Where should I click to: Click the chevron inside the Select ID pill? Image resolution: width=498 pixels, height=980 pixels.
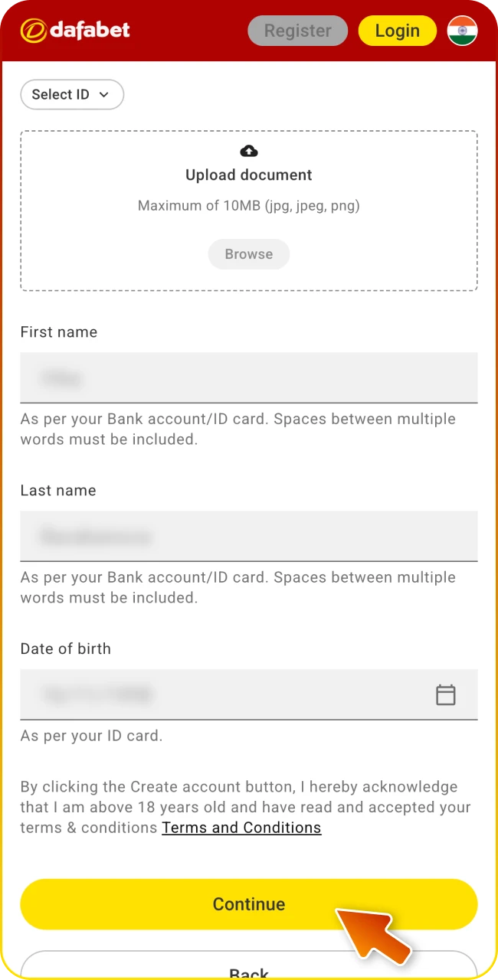coord(105,94)
